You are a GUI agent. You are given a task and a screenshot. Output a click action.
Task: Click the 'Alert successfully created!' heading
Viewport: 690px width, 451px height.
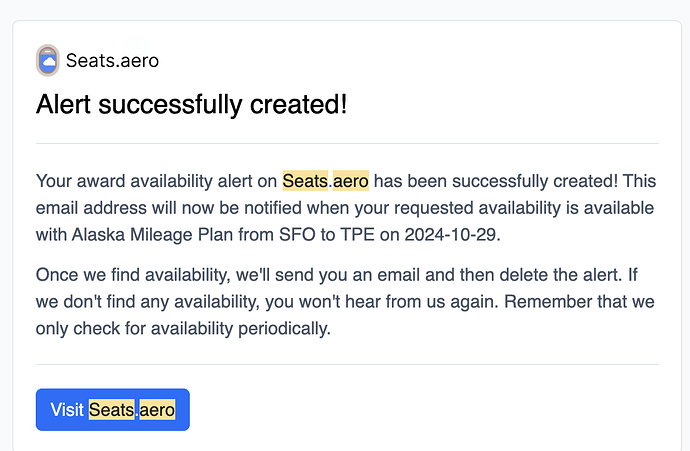[191, 105]
